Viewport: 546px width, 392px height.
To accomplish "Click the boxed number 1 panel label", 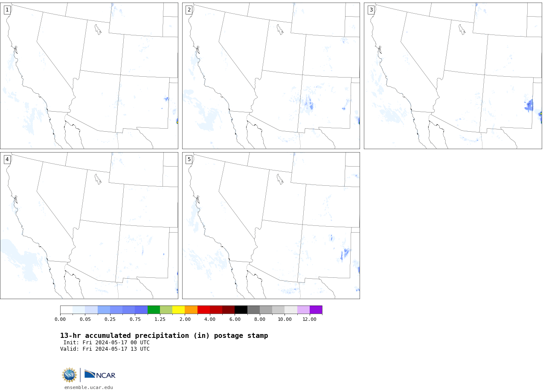I will (x=7, y=10).
